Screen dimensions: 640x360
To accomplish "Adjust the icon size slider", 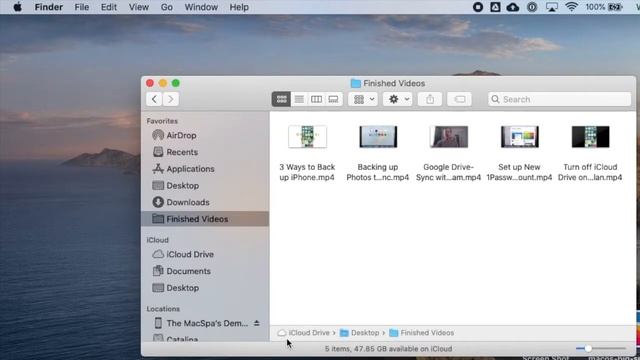I will tap(588, 349).
